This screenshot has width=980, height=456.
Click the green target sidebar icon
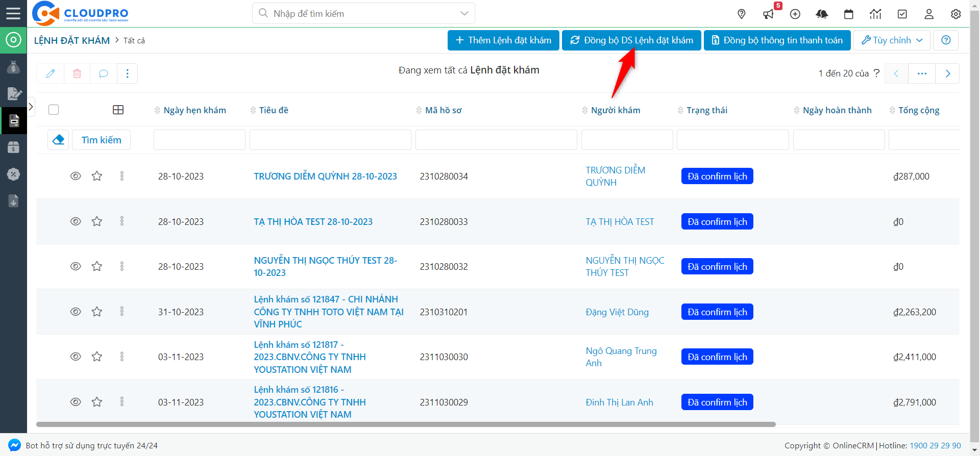point(13,40)
